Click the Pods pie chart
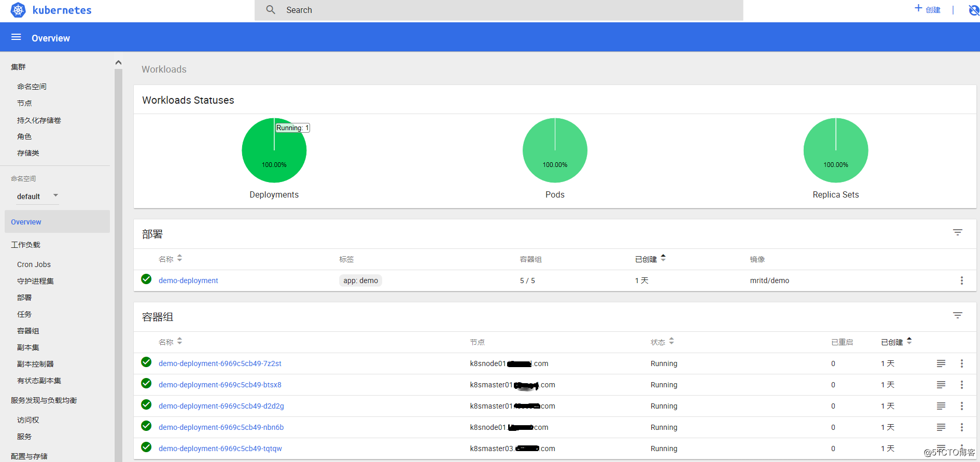The image size is (980, 462). 555,150
